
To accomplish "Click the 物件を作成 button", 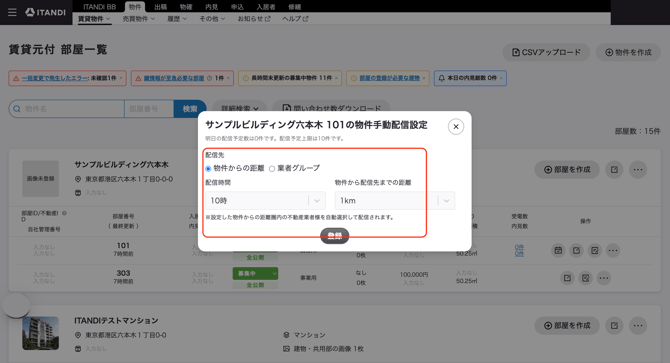I will click(628, 52).
